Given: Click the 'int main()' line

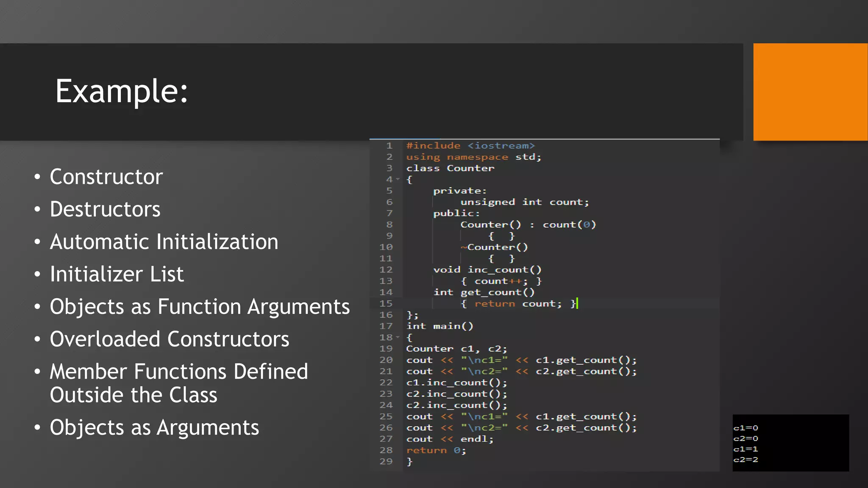Looking at the screenshot, I should click(x=440, y=326).
